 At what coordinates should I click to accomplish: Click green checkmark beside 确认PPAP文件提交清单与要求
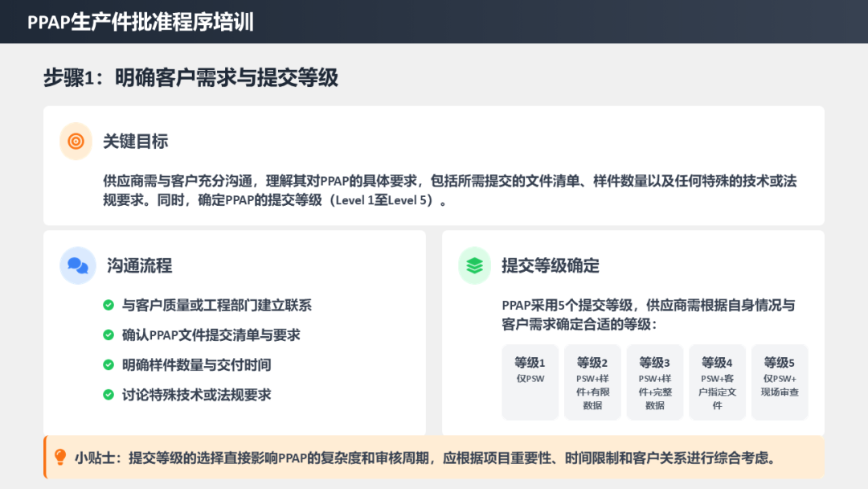click(x=108, y=335)
